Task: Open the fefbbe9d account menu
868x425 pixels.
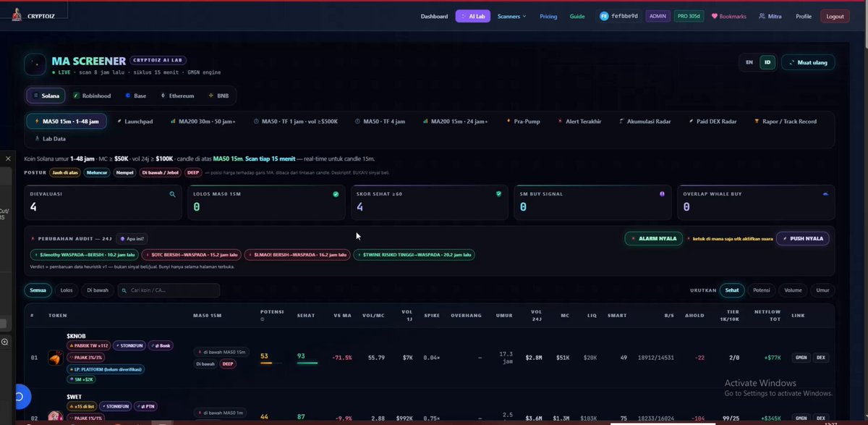Action: click(618, 16)
